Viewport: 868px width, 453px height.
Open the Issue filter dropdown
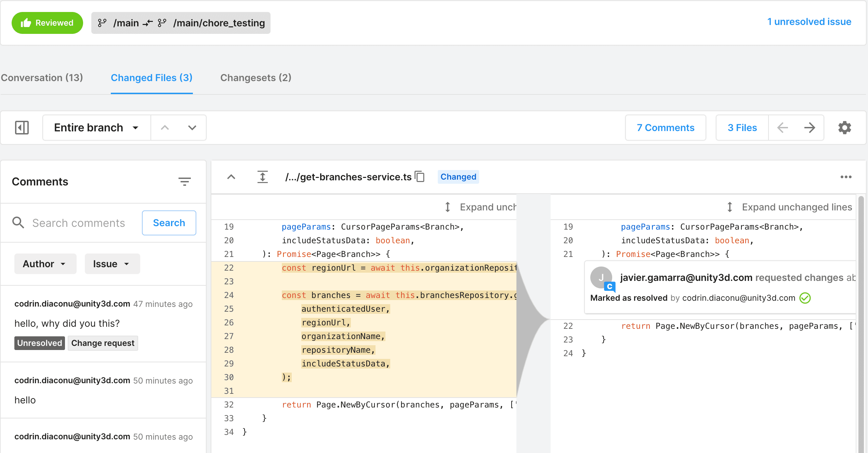(x=112, y=264)
